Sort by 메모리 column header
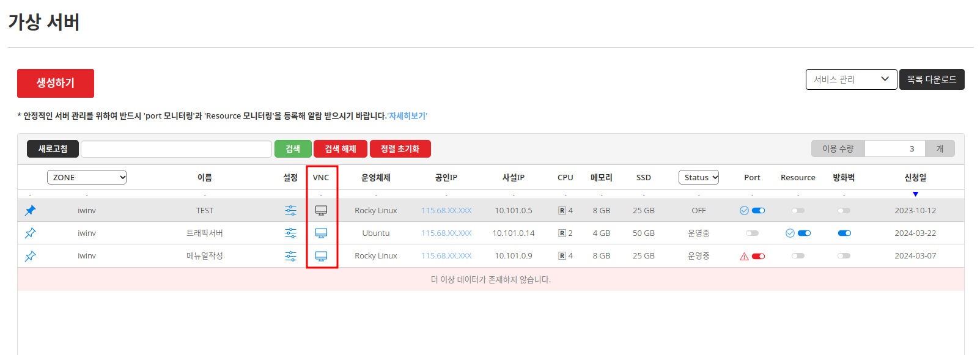Screen dimensions: 980x355 [x=602, y=177]
